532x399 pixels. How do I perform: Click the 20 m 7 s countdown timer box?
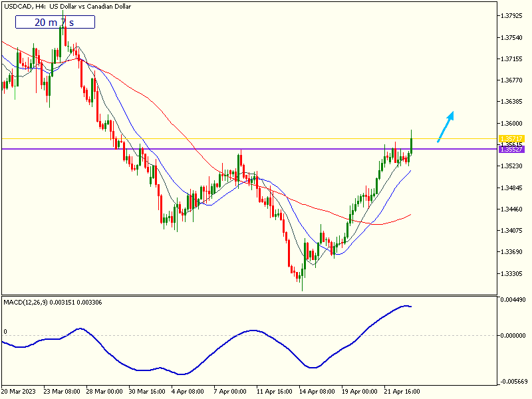click(x=55, y=22)
